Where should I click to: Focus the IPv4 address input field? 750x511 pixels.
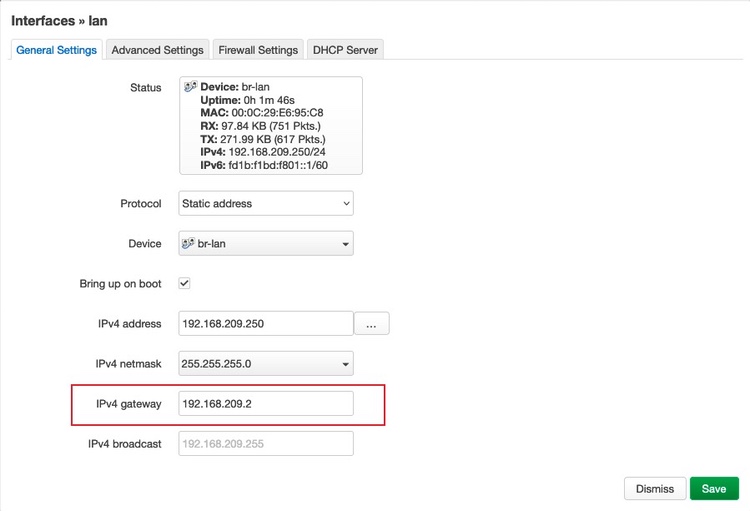[266, 324]
